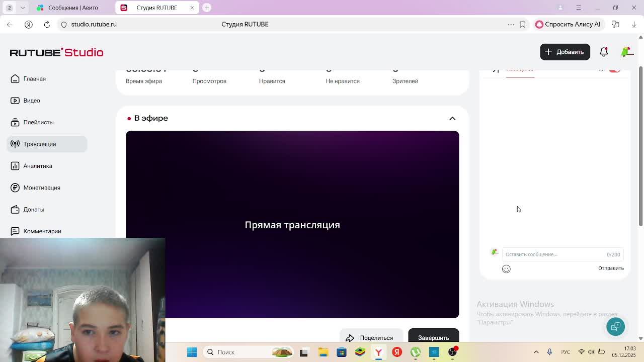The height and width of the screenshot is (362, 644).
Task: Reload the page
Action: (47, 24)
